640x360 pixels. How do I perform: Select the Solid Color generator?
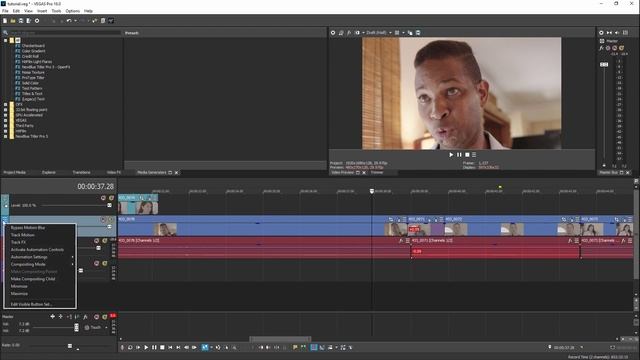click(30, 83)
